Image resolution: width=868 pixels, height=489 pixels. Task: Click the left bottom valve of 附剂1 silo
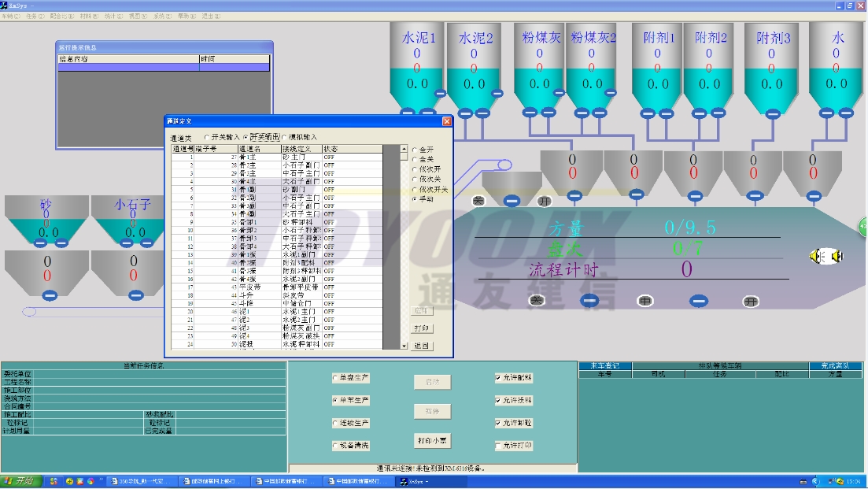click(648, 113)
